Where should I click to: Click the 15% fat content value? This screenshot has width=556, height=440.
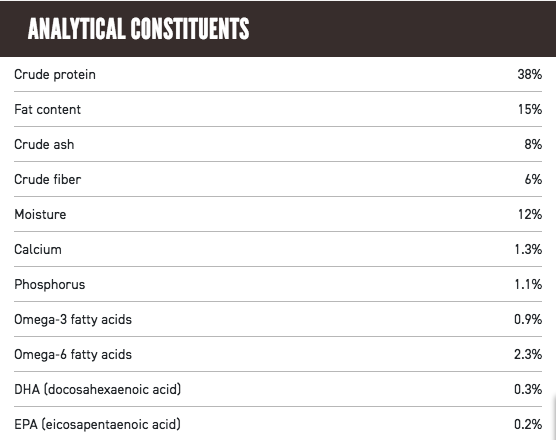pos(530,109)
